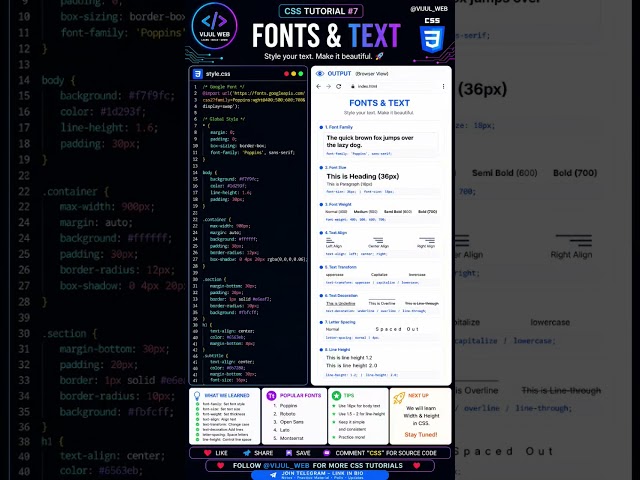Image resolution: width=640 pixels, height=480 pixels.
Task: Click the browser forward arrow
Action: point(328,87)
